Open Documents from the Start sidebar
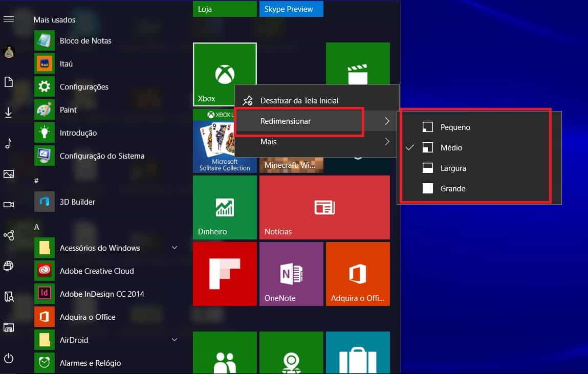 point(9,82)
